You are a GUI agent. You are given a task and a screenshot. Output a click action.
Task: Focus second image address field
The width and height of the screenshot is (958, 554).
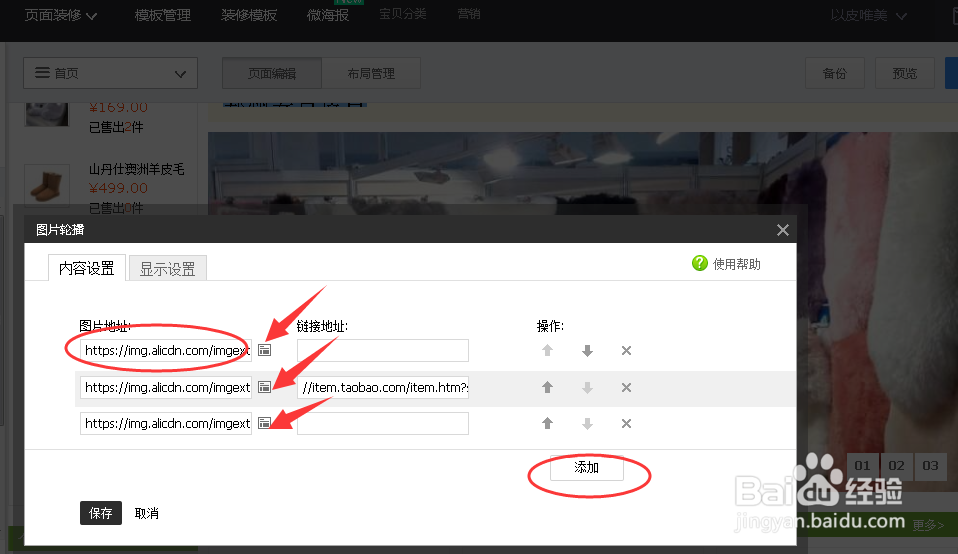166,387
